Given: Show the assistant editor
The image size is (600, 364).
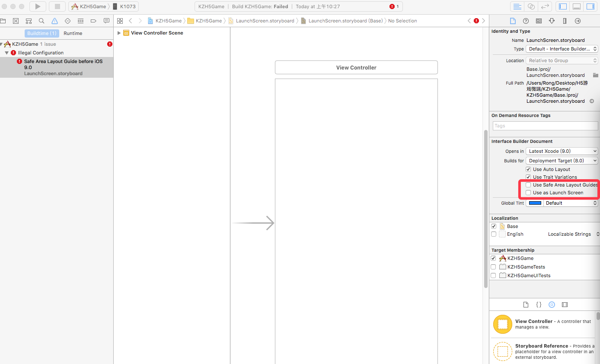Looking at the screenshot, I should click(531, 6).
